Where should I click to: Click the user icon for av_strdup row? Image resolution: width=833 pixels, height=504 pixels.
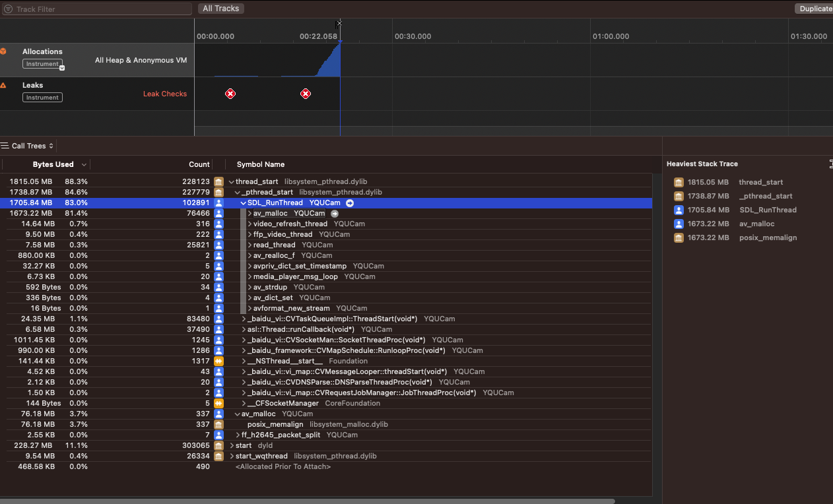pos(218,287)
